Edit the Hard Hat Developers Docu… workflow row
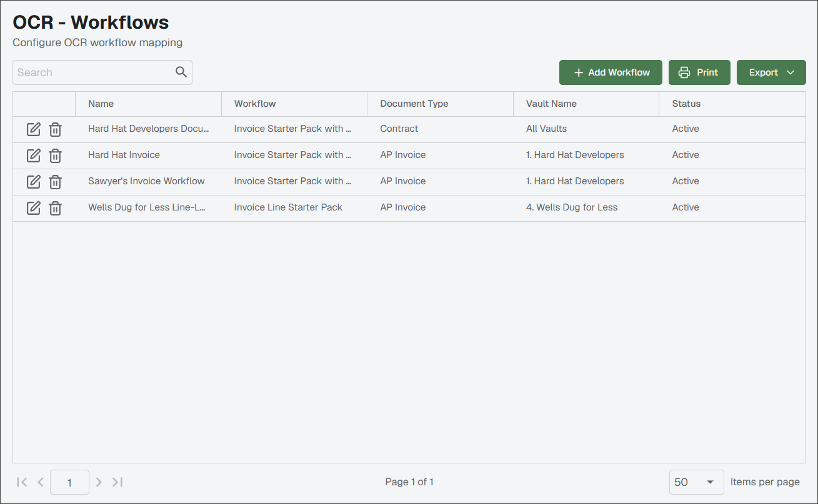 pyautogui.click(x=34, y=129)
